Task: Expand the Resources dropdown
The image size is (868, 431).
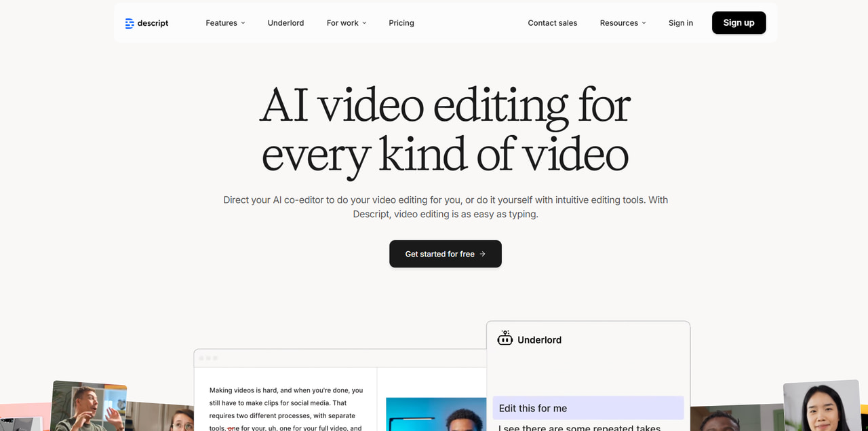Action: coord(623,23)
